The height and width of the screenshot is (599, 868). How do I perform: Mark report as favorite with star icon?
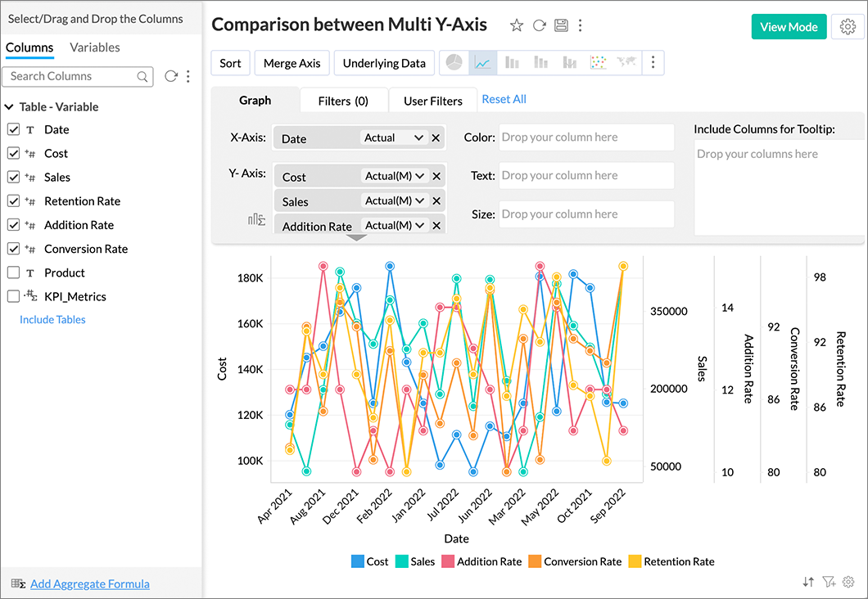click(517, 25)
